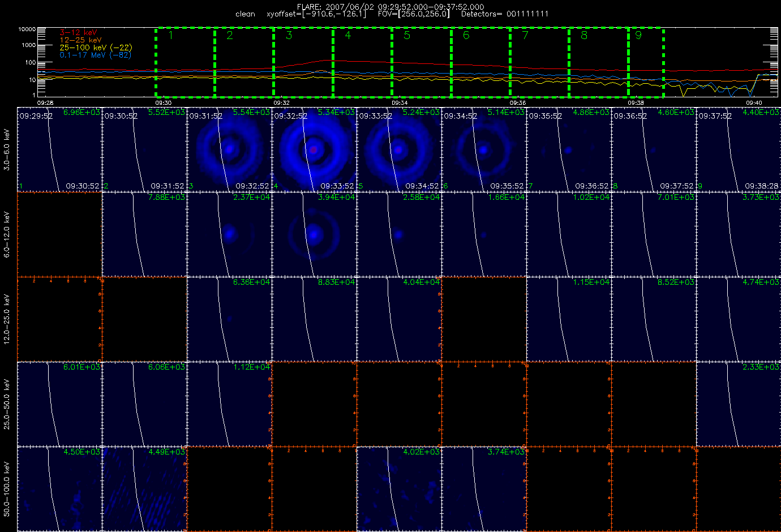The width and height of the screenshot is (781, 532).
Task: Click the orange 12-25 keV legend entry
Action: tap(81, 40)
